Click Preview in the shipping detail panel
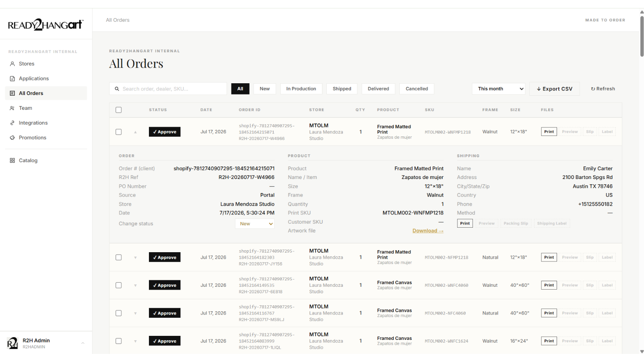Screen dimensions: 644x362 (x=487, y=224)
